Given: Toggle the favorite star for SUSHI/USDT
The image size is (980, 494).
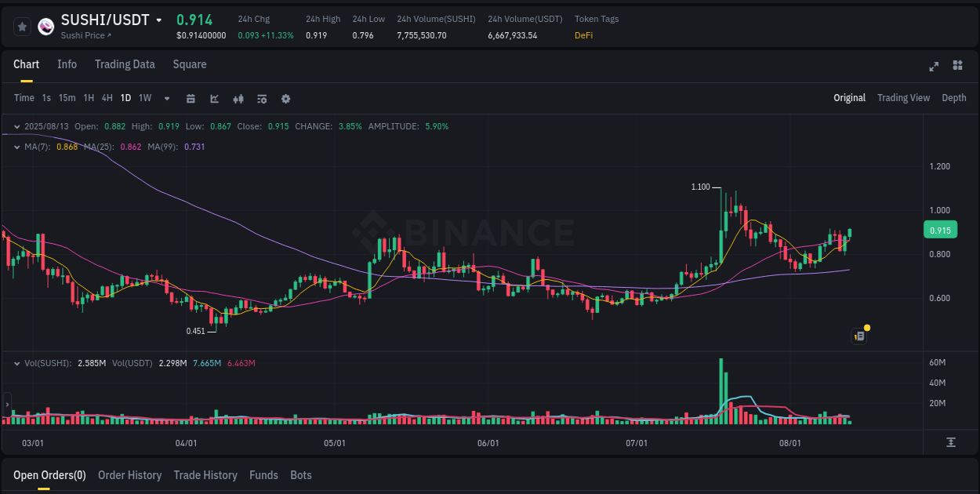Looking at the screenshot, I should tap(22, 26).
